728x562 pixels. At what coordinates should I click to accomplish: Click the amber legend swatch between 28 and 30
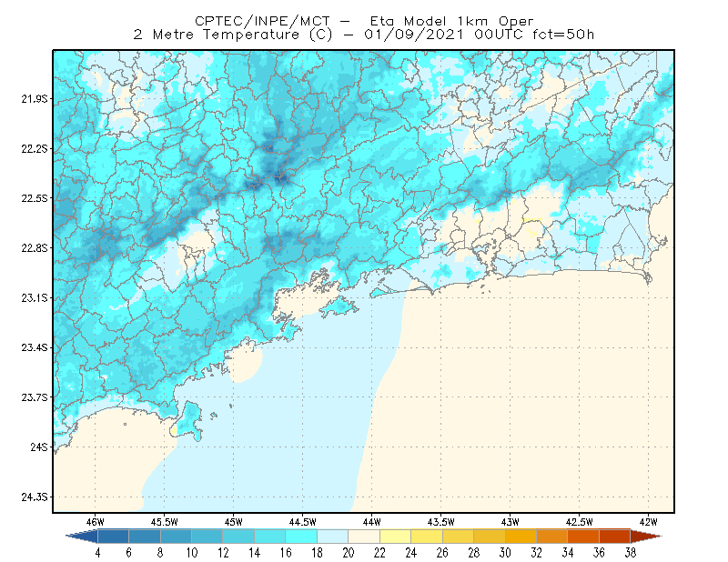point(490,537)
